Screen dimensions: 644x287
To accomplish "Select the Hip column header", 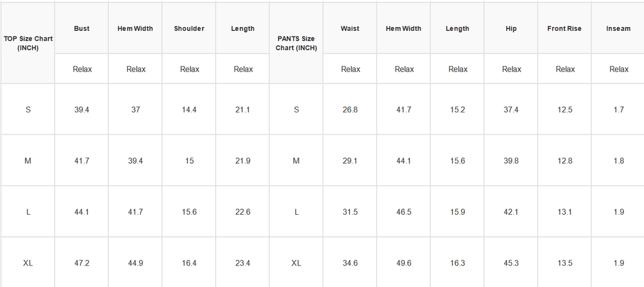I will coord(511,28).
